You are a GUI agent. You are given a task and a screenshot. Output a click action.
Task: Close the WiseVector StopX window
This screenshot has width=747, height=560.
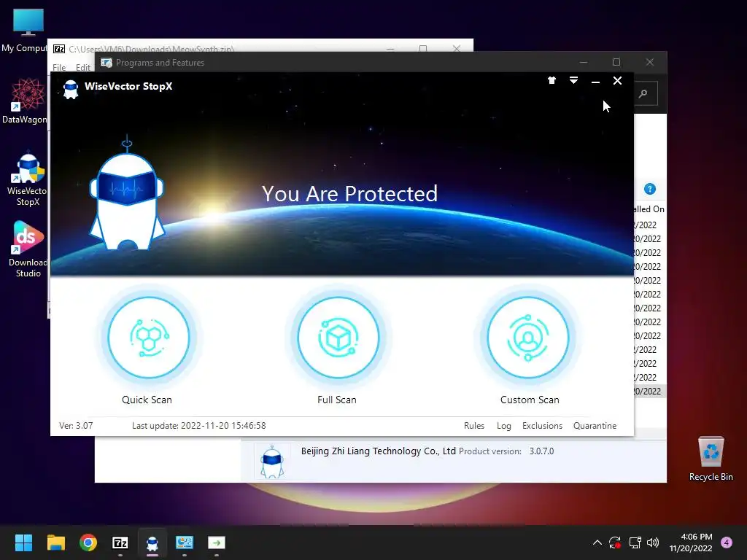click(x=617, y=81)
